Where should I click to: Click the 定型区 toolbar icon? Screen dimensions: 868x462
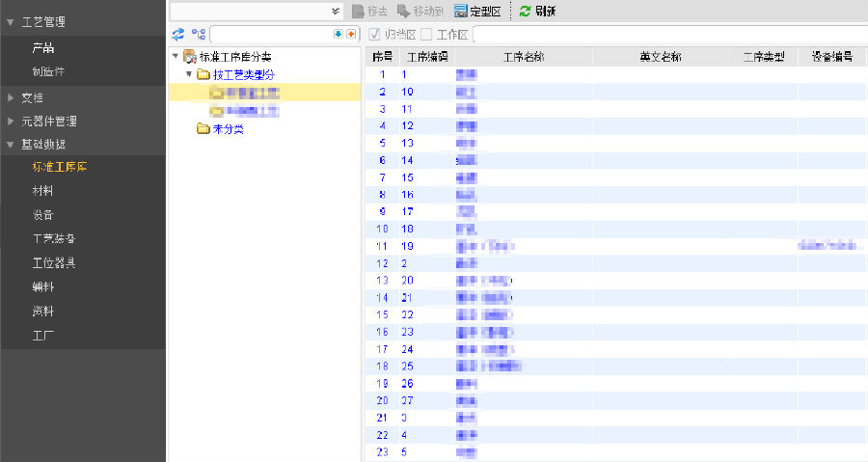tap(460, 12)
